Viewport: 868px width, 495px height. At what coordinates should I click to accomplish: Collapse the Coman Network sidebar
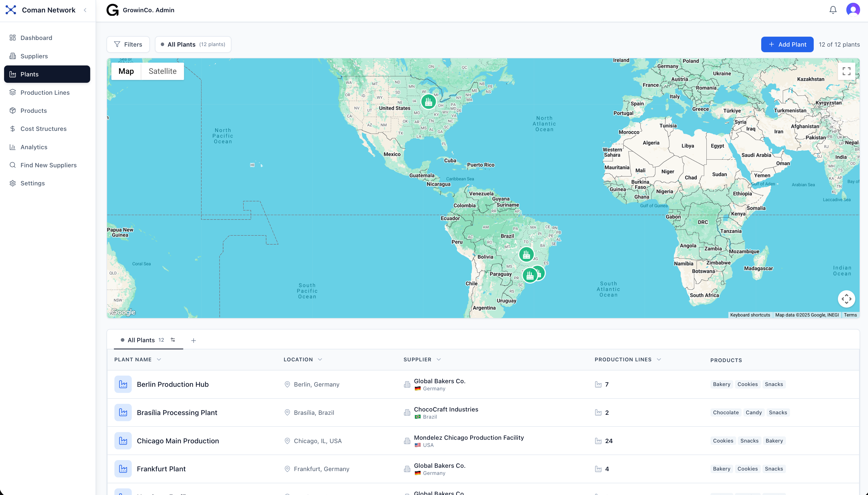(x=85, y=10)
